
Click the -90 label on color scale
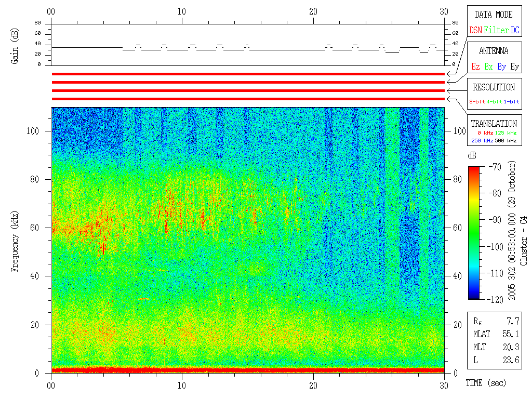coord(495,220)
